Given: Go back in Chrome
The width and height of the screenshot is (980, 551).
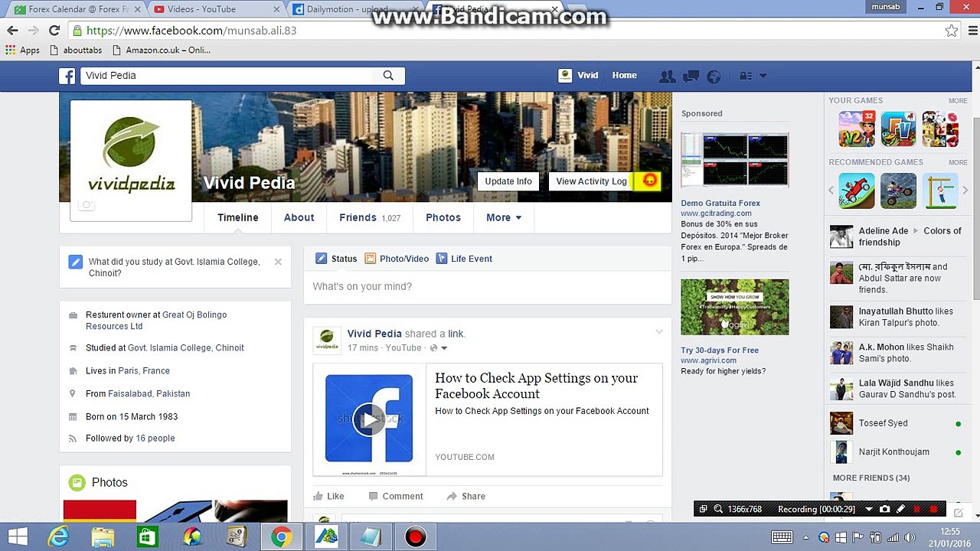Looking at the screenshot, I should click(12, 31).
